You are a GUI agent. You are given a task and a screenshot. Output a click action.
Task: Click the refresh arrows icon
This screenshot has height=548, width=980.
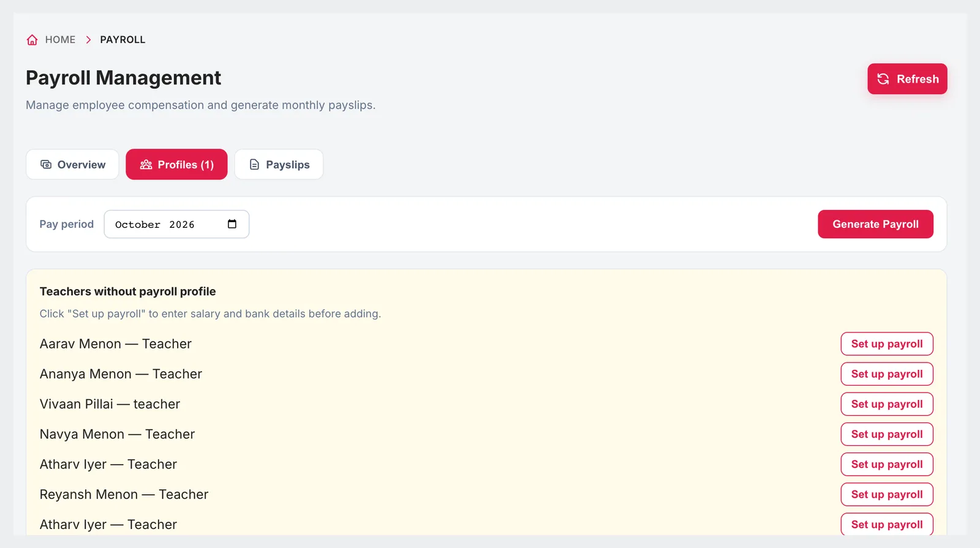click(883, 79)
